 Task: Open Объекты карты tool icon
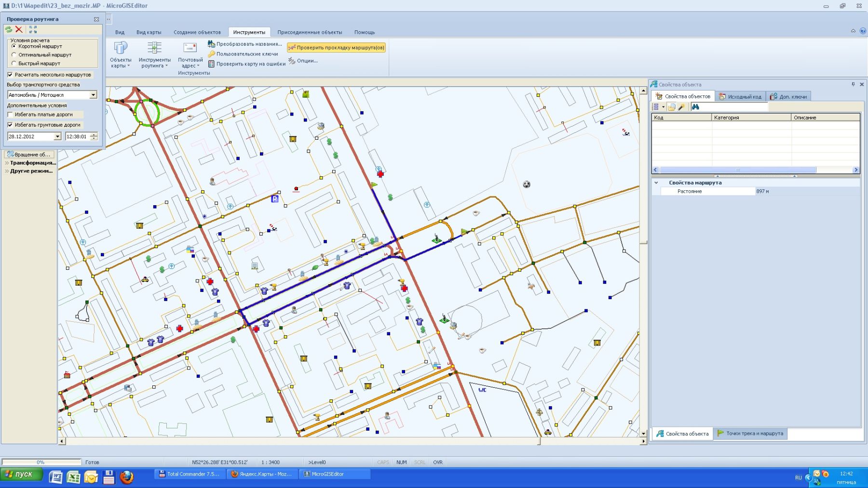[121, 48]
